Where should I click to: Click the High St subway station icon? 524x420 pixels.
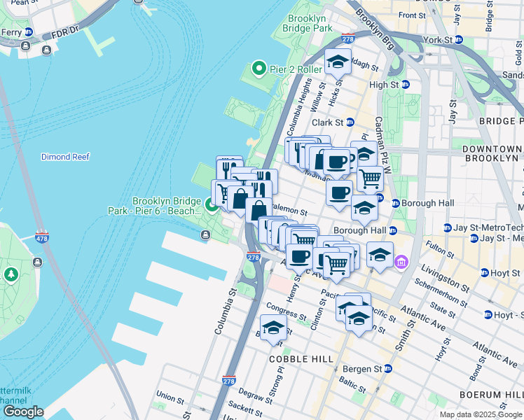point(406,85)
